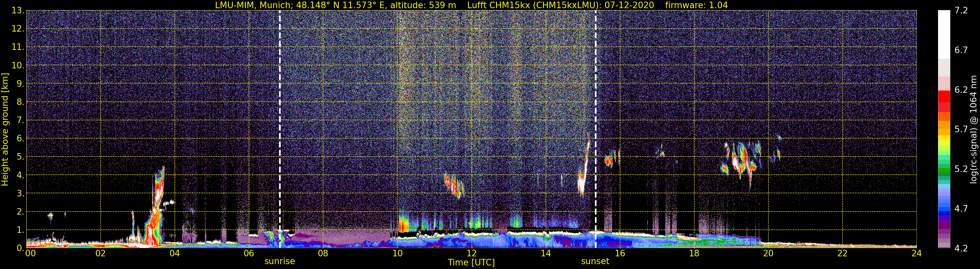
Task: Click the 'log(rc-signal) @ 1064 nm' colorbar label
Action: pos(973,130)
